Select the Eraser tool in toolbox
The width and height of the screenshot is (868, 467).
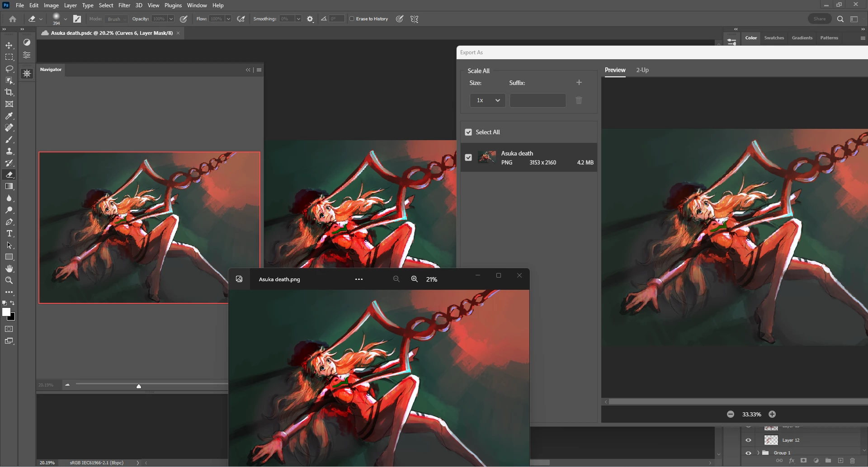coord(9,175)
